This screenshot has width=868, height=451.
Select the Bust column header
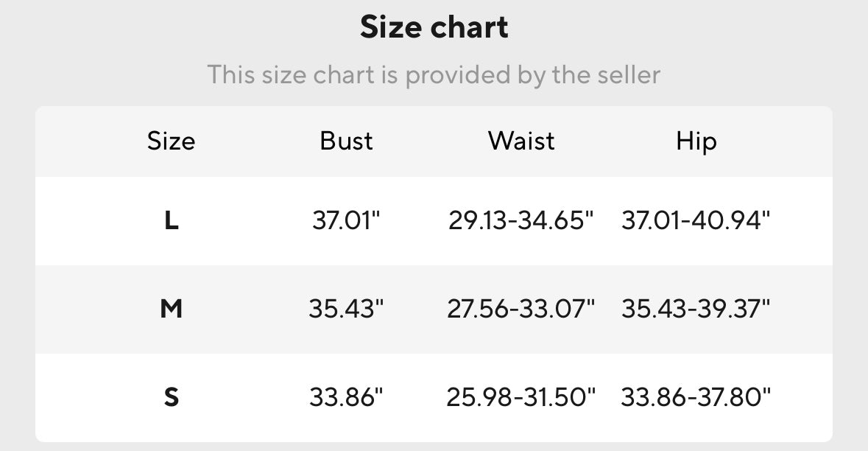coord(346,141)
